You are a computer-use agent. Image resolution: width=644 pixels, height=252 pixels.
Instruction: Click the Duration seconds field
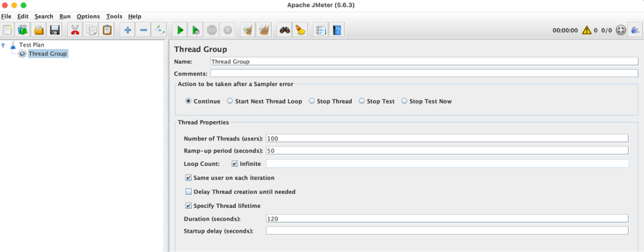click(x=447, y=219)
